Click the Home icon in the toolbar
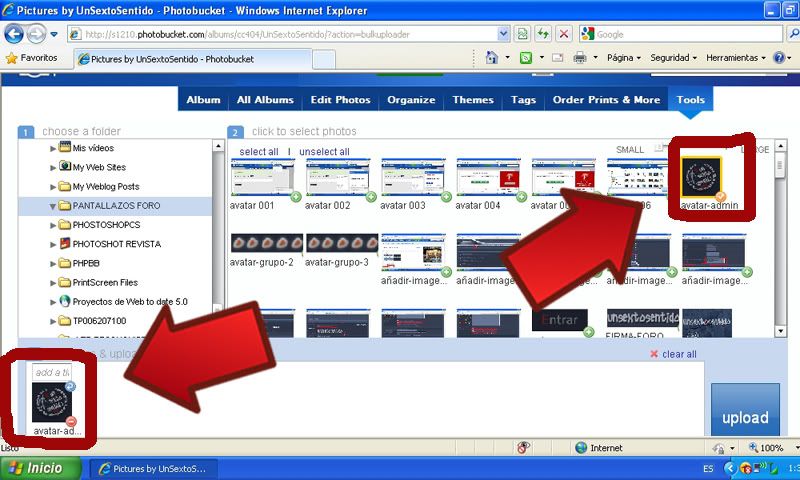 (491, 58)
